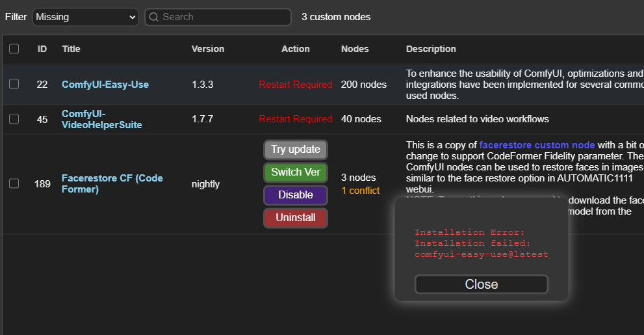Check the ComfyUI-VideoHelperSuite row checkbox
Viewport: 644px width, 335px height.
(14, 119)
